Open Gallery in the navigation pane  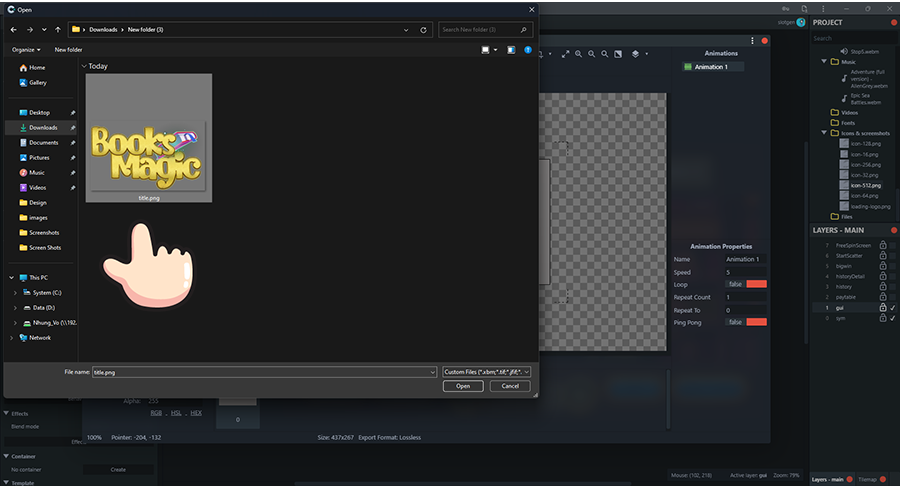point(33,83)
